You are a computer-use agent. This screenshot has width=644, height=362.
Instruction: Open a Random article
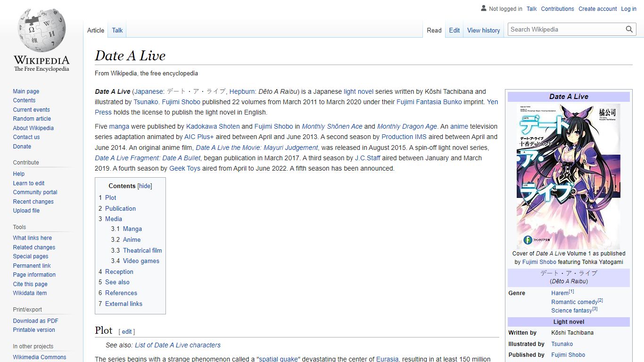(32, 119)
